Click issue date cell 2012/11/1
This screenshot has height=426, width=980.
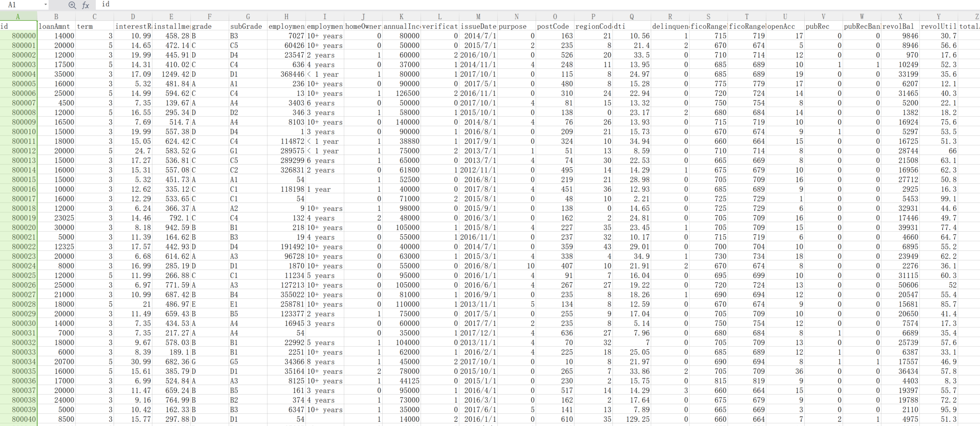pyautogui.click(x=478, y=170)
